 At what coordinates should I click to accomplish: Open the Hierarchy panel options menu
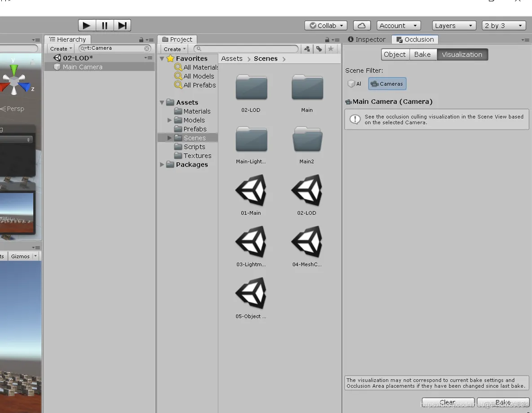pos(150,40)
